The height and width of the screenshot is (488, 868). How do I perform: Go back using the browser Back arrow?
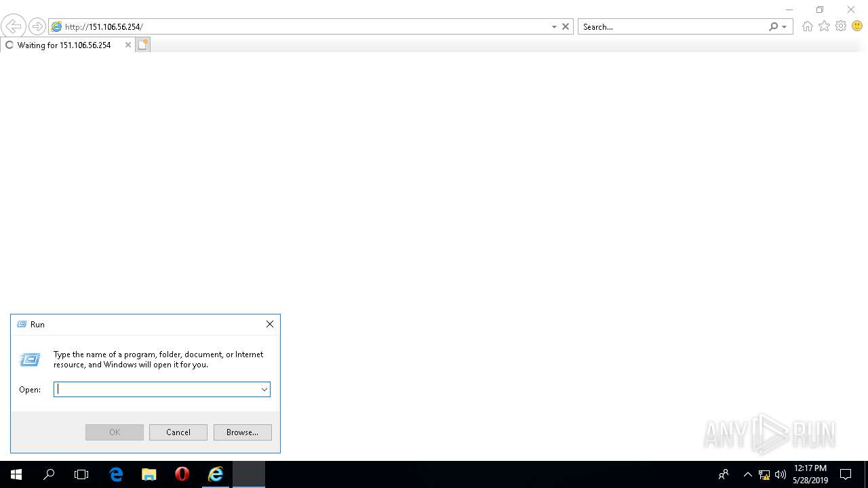tap(13, 26)
